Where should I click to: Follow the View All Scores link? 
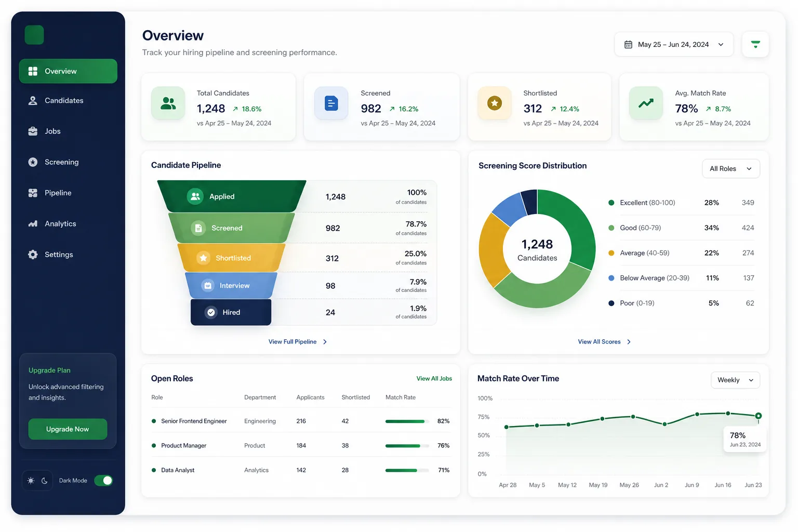605,342
